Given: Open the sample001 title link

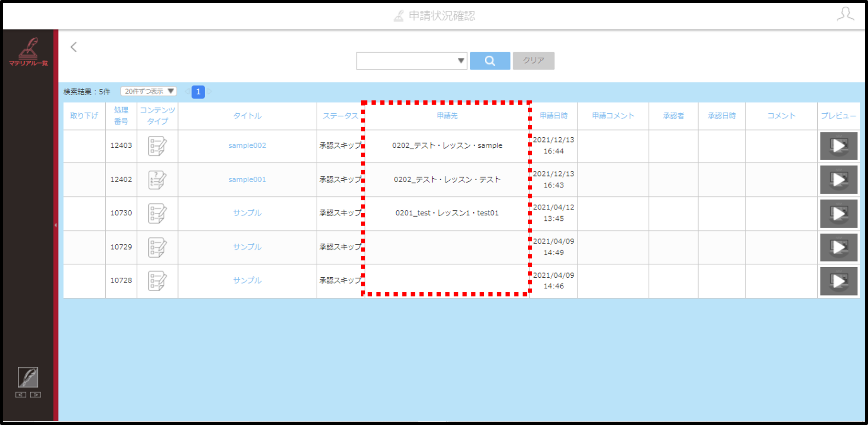Looking at the screenshot, I should [247, 179].
